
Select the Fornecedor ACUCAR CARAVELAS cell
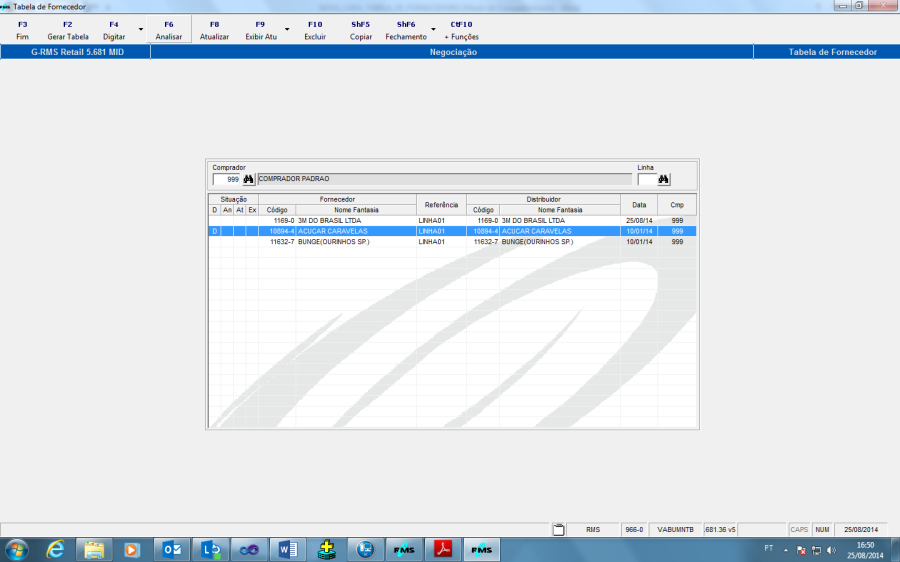[356, 231]
